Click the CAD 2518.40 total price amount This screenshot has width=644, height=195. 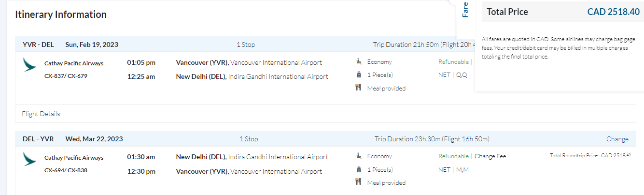click(x=613, y=12)
